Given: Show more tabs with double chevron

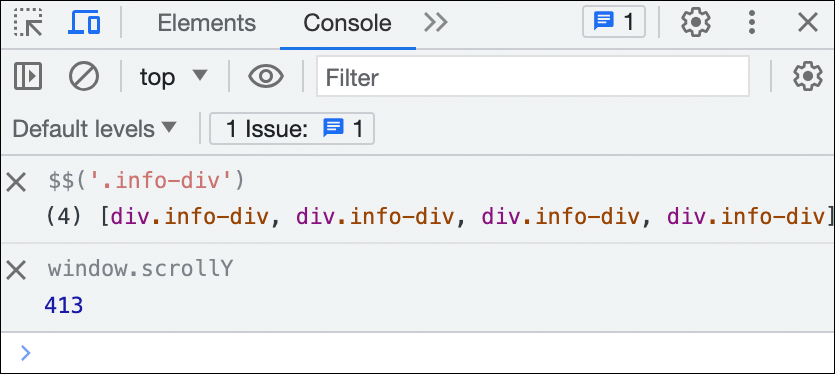Looking at the screenshot, I should (x=436, y=23).
